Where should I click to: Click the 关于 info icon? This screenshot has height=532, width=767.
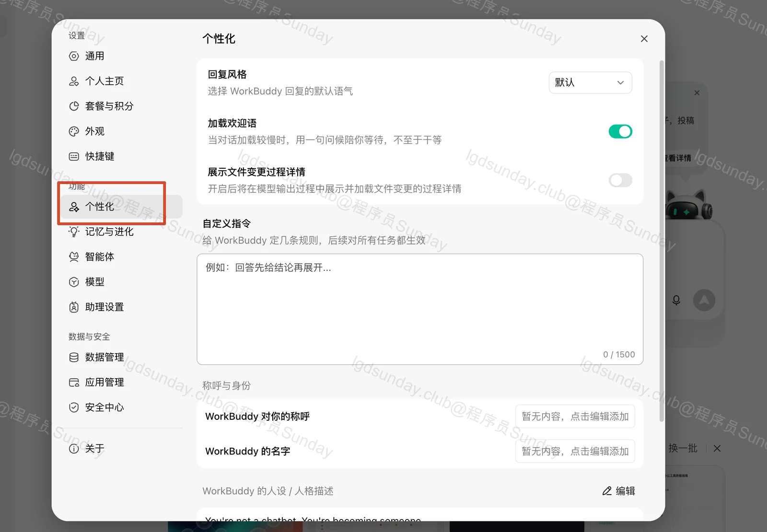74,449
